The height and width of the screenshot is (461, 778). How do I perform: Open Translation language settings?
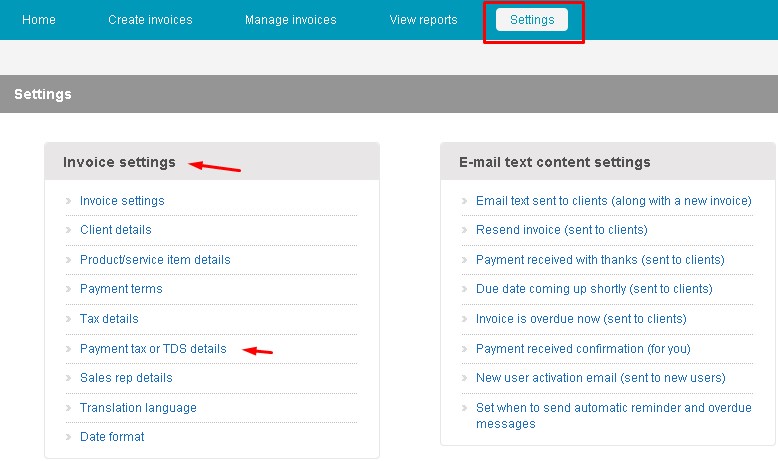pos(138,408)
